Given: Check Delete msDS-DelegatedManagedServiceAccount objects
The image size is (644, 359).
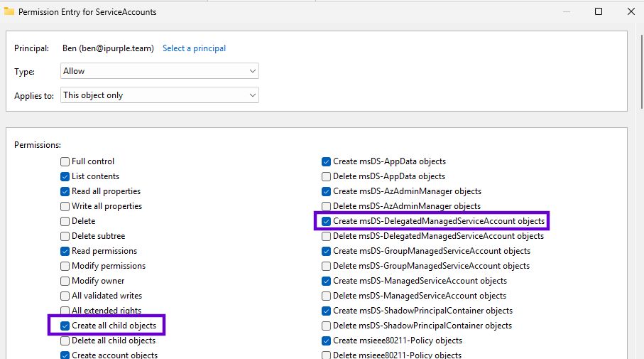Looking at the screenshot, I should pyautogui.click(x=327, y=236).
